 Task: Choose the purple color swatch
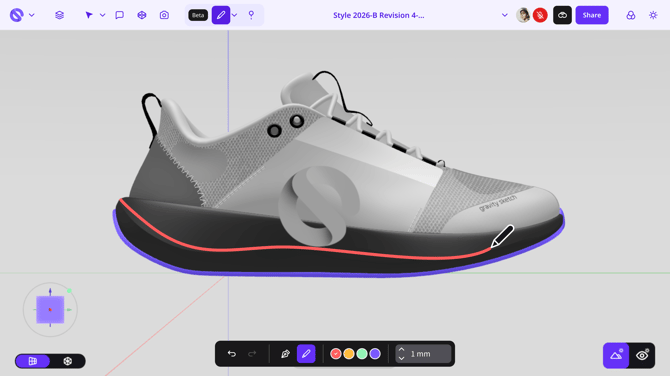[x=375, y=354]
